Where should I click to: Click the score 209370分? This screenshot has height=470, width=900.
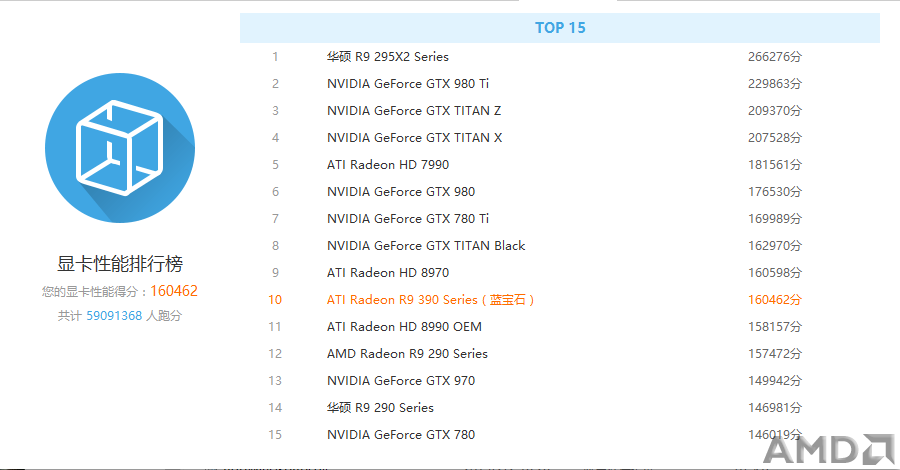point(775,111)
